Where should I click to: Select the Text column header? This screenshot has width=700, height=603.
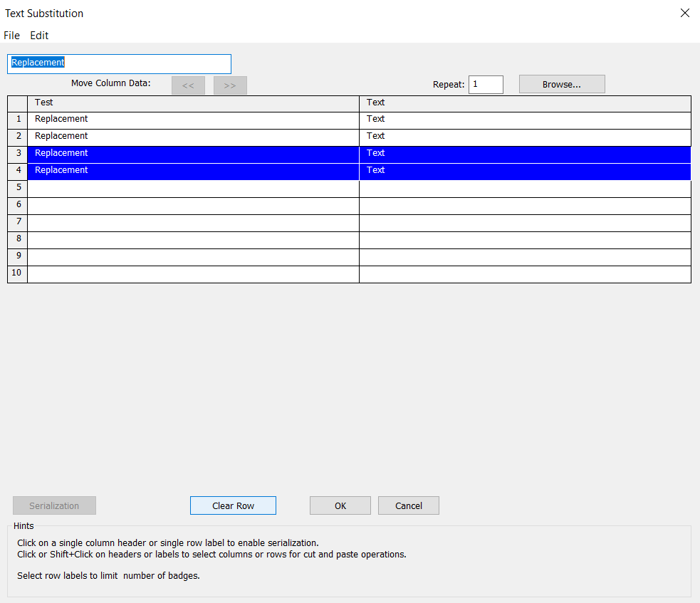tap(525, 103)
